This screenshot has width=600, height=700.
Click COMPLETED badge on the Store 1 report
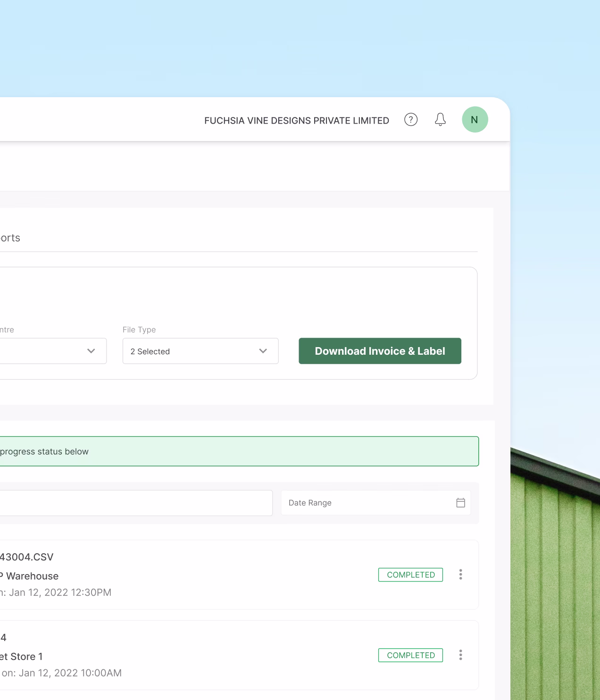pyautogui.click(x=410, y=655)
